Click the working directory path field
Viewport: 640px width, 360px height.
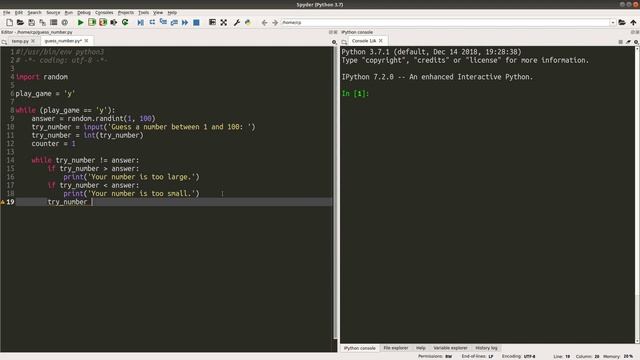(445, 22)
